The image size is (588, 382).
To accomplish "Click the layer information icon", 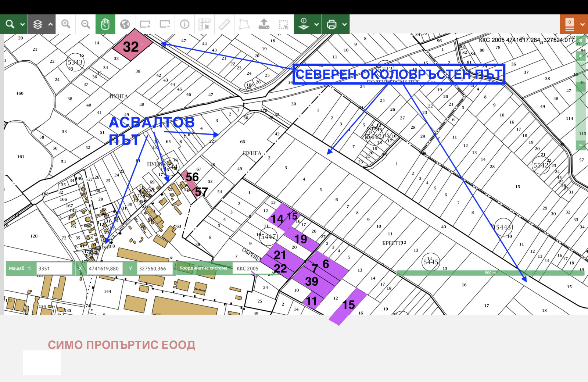I will coord(304,24).
